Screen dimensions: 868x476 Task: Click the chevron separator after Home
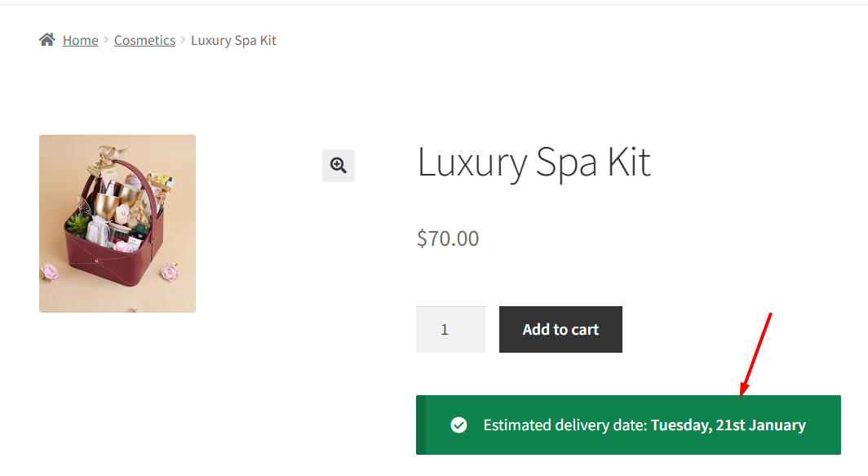pos(106,40)
